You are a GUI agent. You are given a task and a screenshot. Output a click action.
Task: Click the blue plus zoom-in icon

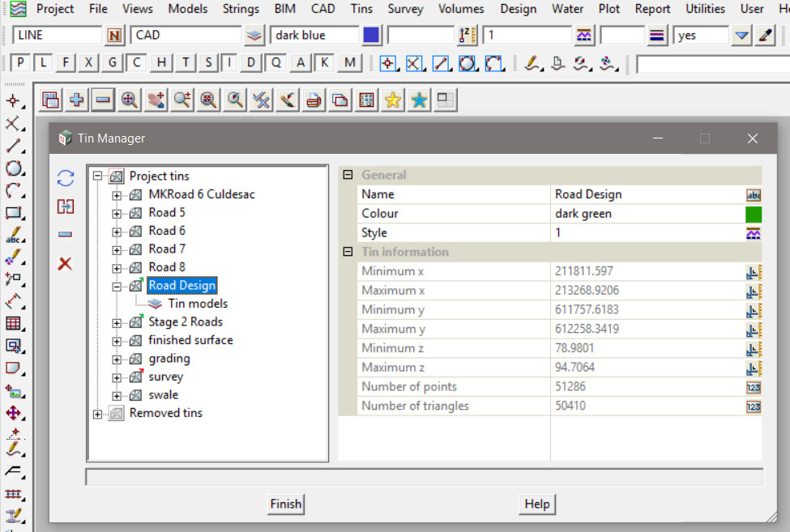(77, 100)
